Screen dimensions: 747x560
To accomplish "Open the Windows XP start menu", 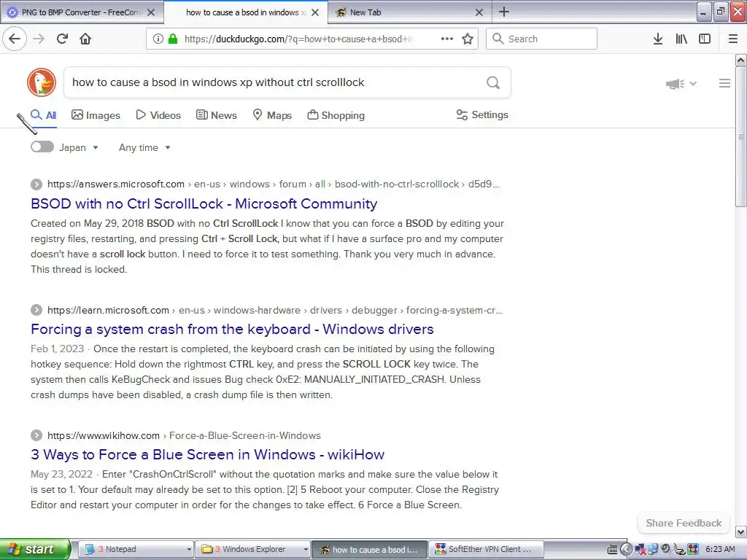I will click(x=35, y=549).
